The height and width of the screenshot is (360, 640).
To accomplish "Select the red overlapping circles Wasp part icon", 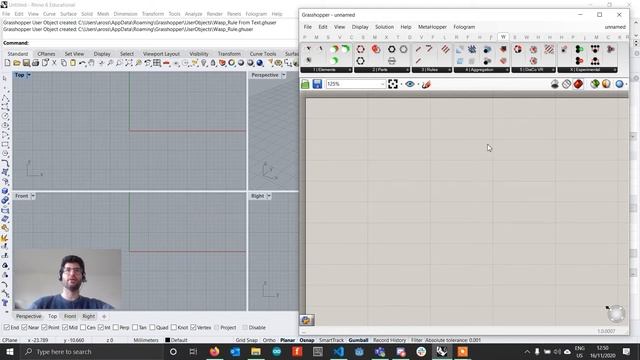I will [x=376, y=49].
